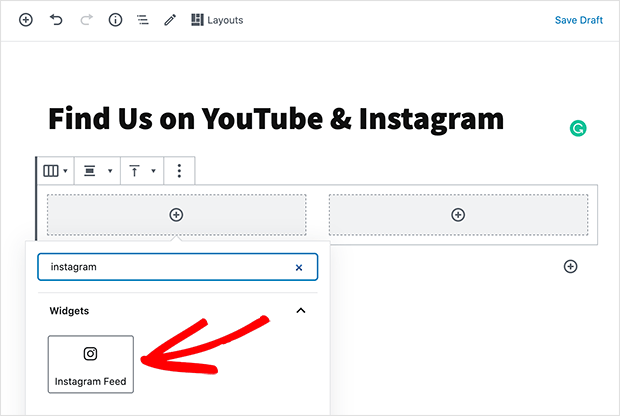
Task: Open columns block type switcher
Action: click(x=55, y=171)
